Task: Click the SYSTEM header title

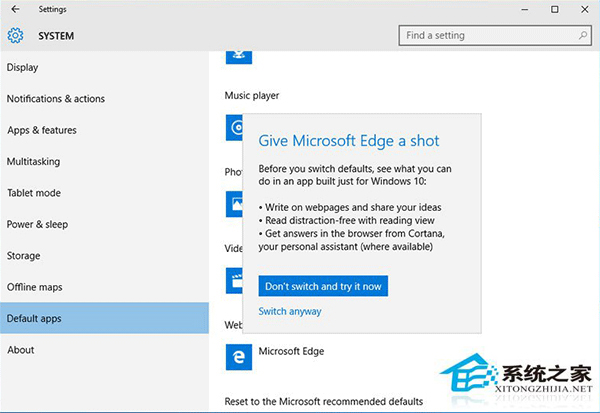Action: (56, 36)
